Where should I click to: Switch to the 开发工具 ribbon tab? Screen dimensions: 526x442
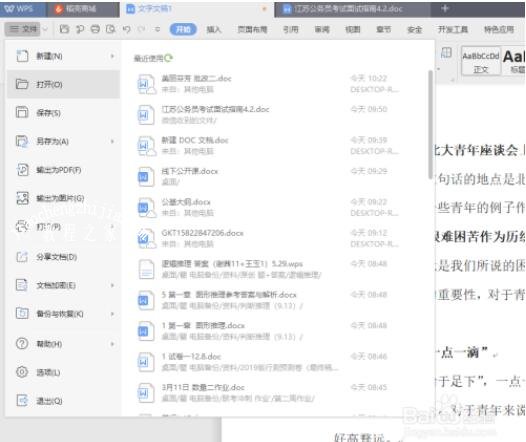pyautogui.click(x=453, y=30)
